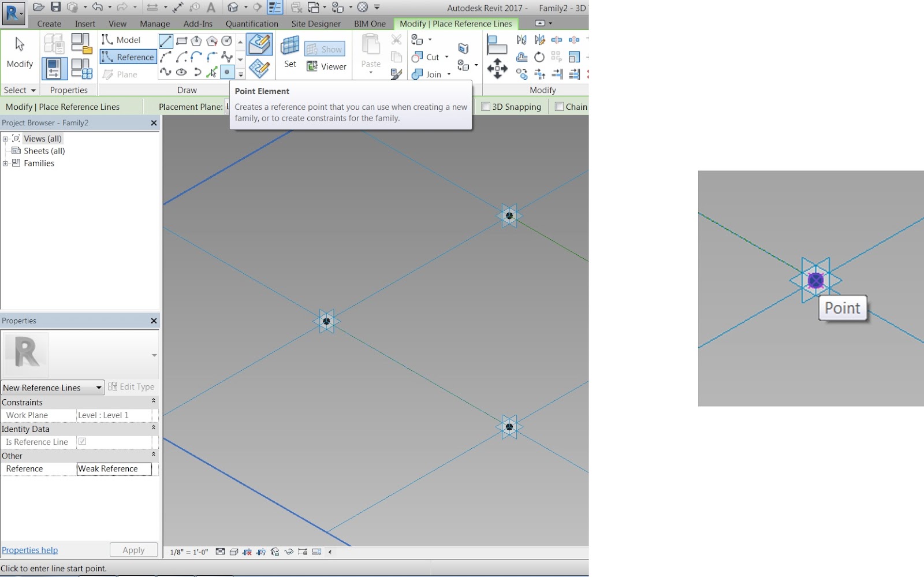Select the Point Element tool
The image size is (924, 577).
pos(227,72)
